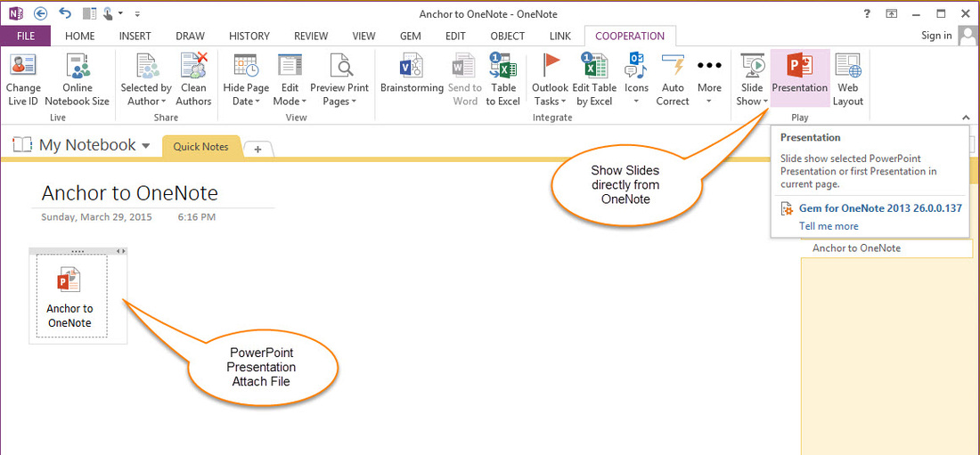Image resolution: width=980 pixels, height=455 pixels.
Task: Open the OBJECT ribbon tab
Action: 508,37
